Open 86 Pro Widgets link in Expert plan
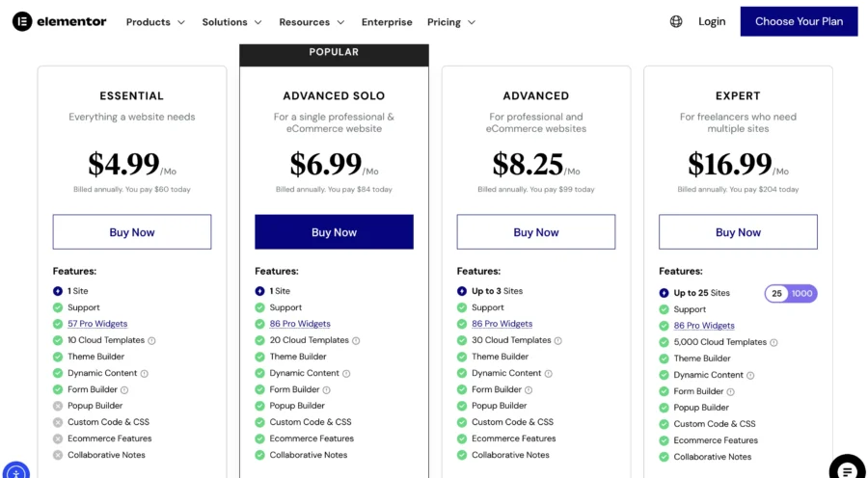 pos(704,326)
